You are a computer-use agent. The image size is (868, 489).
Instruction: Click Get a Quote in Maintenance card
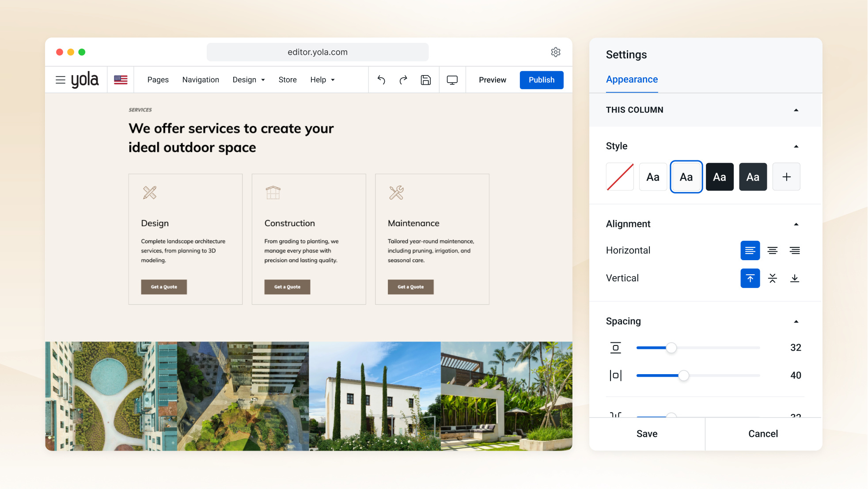(410, 287)
